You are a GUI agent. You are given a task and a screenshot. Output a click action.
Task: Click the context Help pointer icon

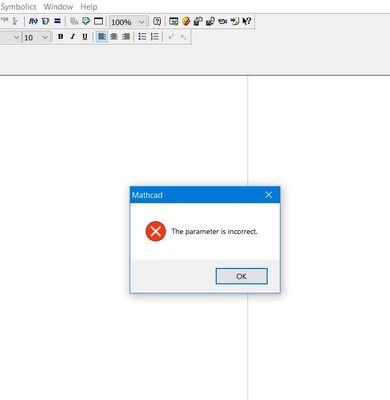pos(247,21)
